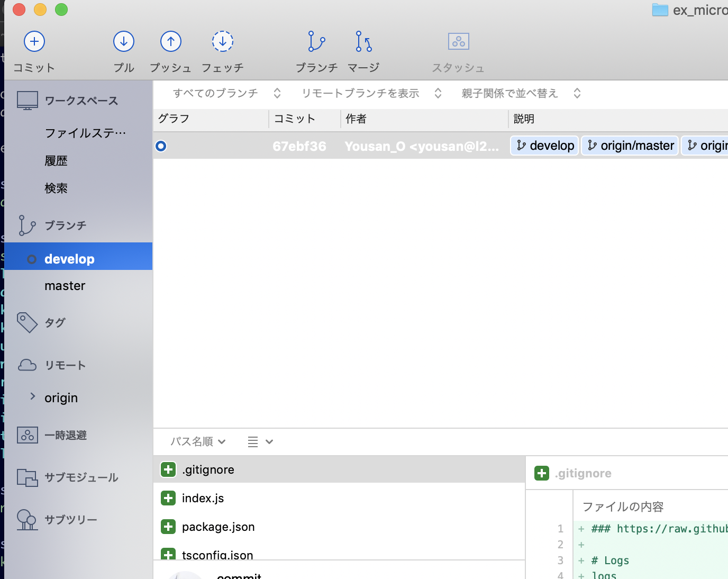Screen dimensions: 728x579
Task: Select the プル (Pull) toolbar icon
Action: pos(123,41)
